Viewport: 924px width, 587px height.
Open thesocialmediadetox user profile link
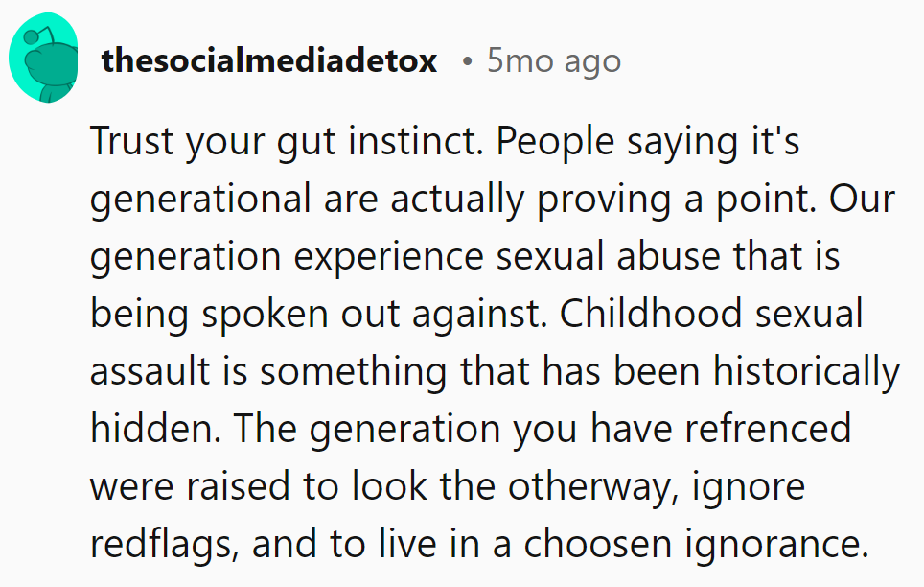(x=269, y=61)
